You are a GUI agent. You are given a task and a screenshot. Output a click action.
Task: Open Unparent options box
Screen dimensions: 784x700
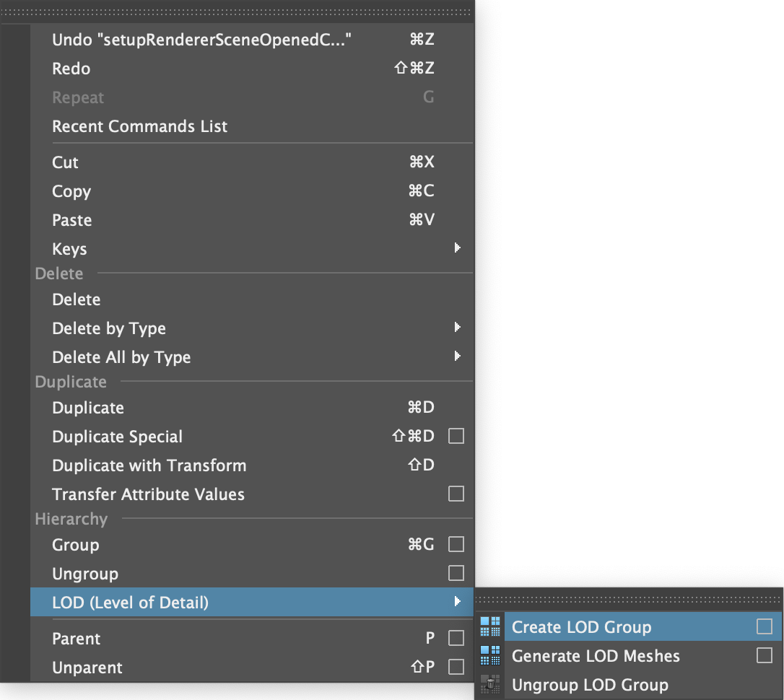click(x=456, y=667)
